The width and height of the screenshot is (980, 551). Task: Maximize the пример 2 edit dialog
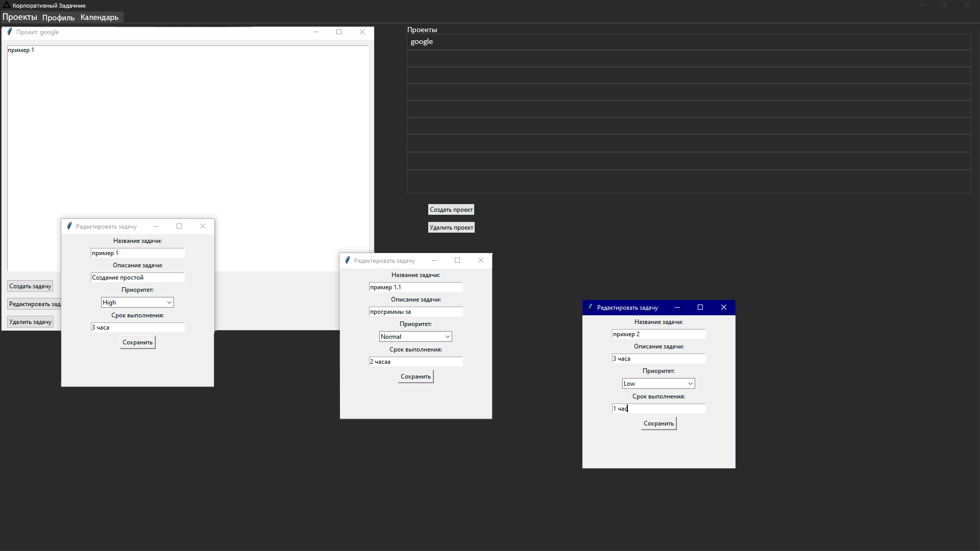pos(700,307)
